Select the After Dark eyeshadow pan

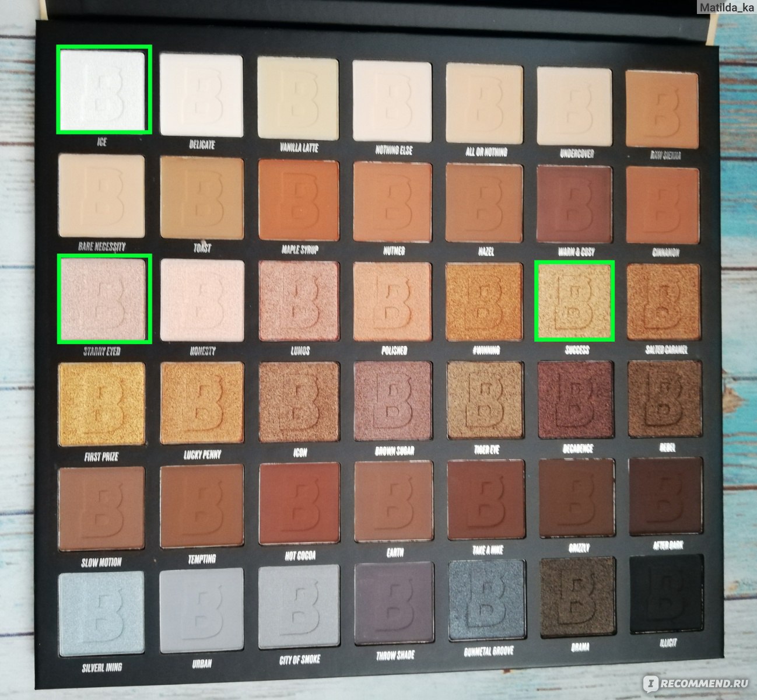[665, 496]
